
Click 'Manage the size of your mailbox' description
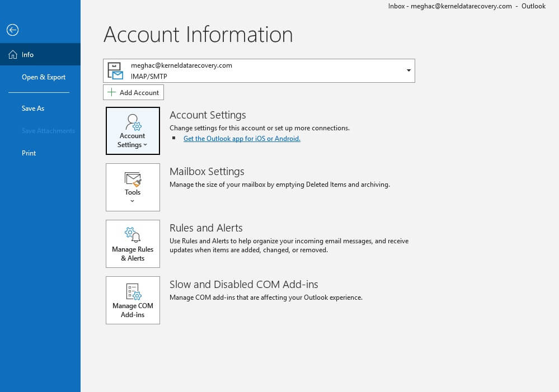[x=280, y=185]
